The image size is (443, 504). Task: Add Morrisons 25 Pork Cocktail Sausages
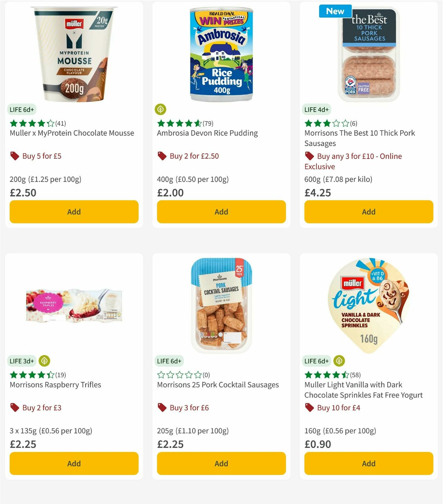tap(221, 463)
